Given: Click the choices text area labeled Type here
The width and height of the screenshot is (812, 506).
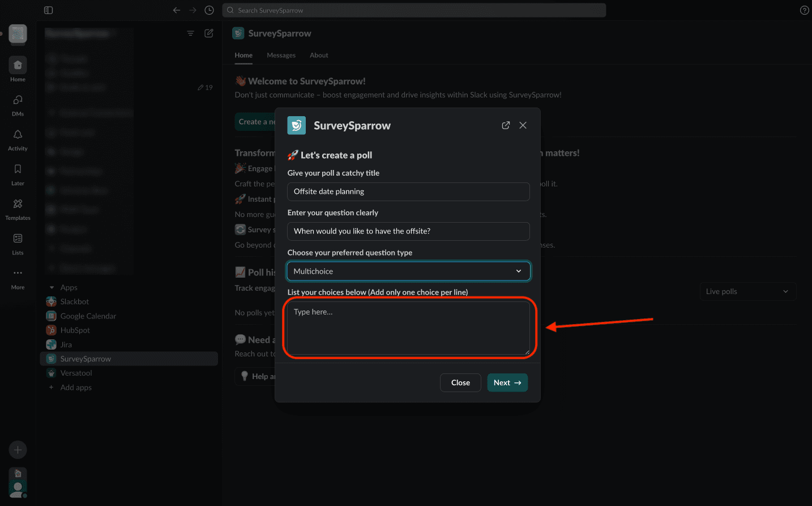Looking at the screenshot, I should point(408,328).
